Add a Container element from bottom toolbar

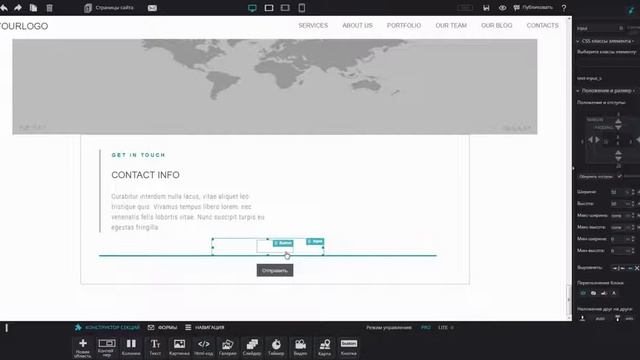point(107,348)
